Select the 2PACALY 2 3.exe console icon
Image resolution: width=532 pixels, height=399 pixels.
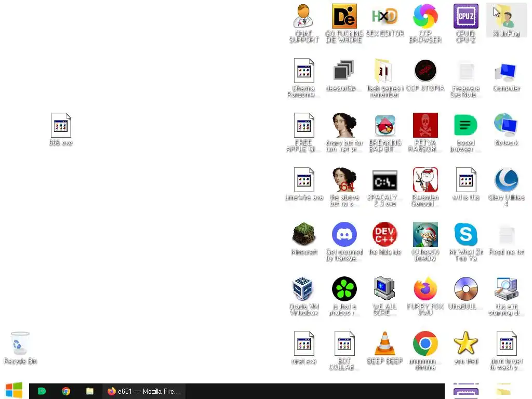pyautogui.click(x=385, y=181)
